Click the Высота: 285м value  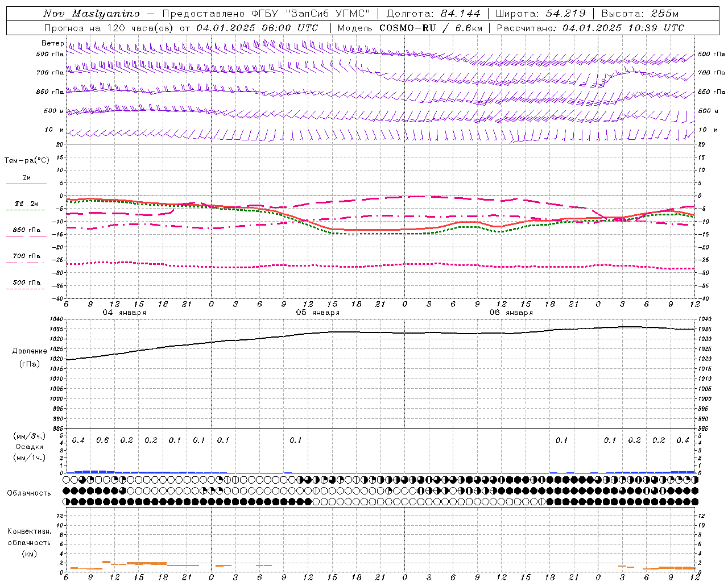point(640,14)
